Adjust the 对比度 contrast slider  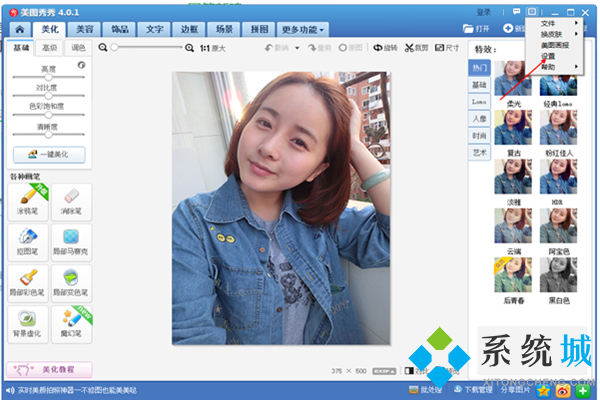(49, 96)
